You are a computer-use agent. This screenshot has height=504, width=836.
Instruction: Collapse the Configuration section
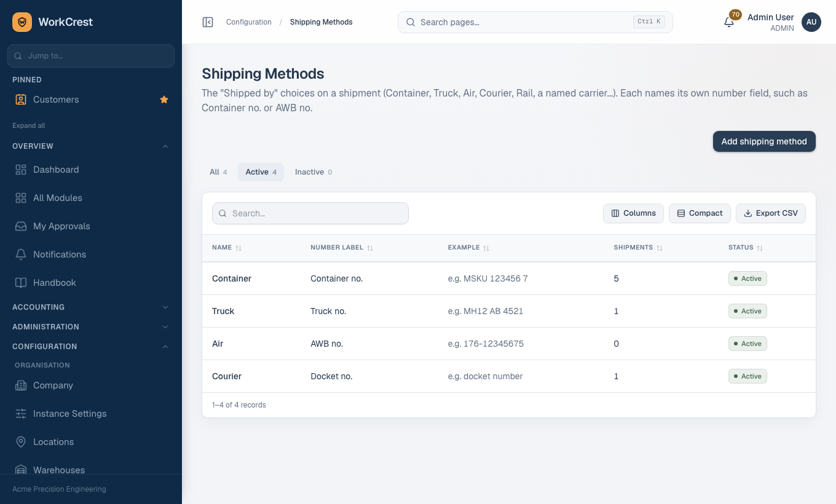tap(91, 347)
